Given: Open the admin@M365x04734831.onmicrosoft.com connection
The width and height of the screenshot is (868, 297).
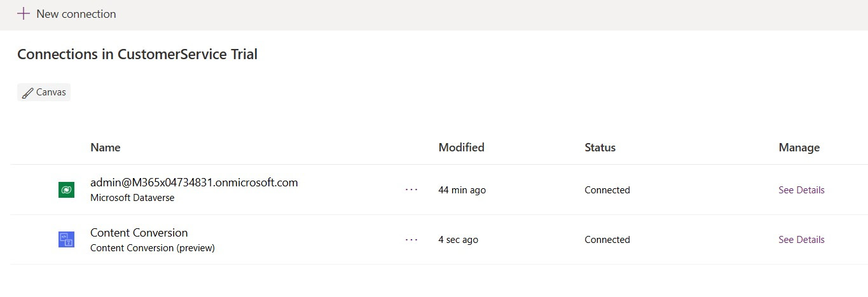Looking at the screenshot, I should pos(194,183).
